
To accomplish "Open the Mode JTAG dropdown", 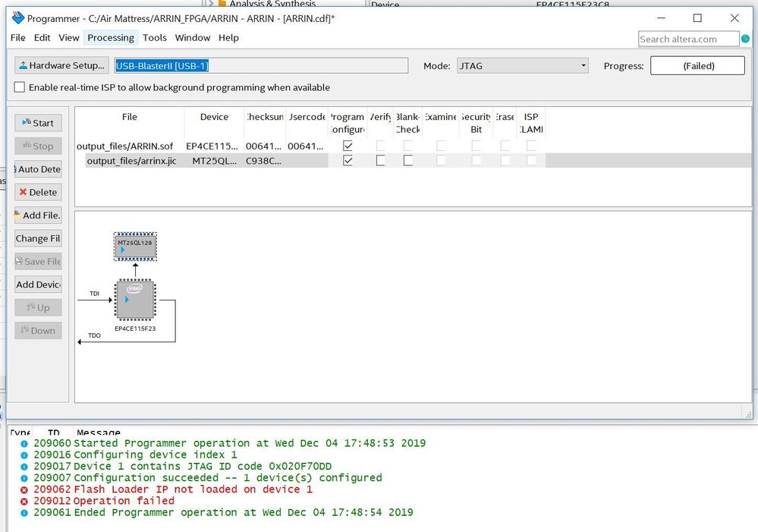I will (523, 66).
